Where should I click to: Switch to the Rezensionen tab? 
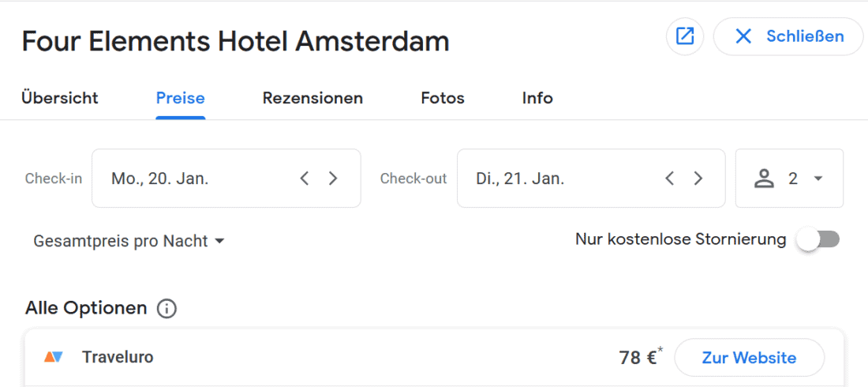[x=312, y=99]
